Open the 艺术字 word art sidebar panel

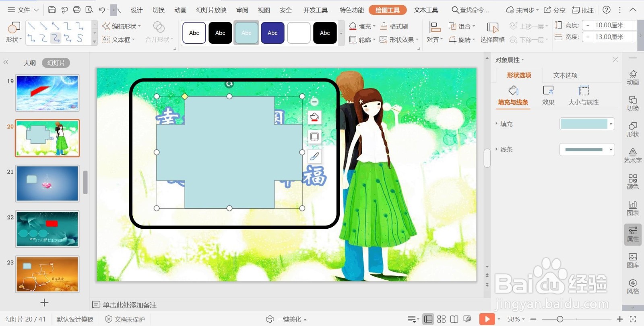point(633,156)
